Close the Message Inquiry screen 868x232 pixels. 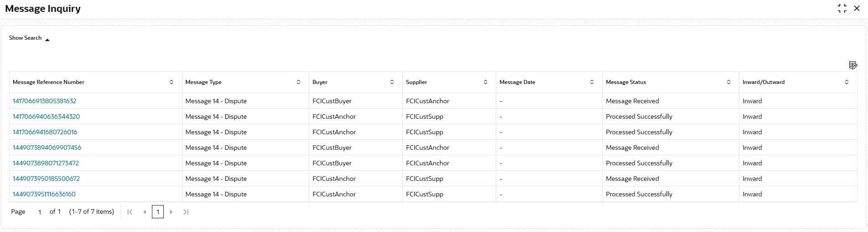coord(857,9)
